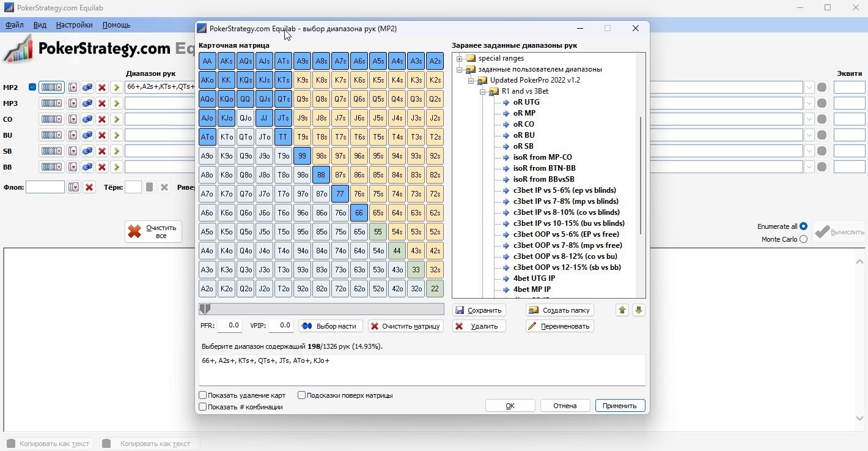Enable 'Показать удаление карт' checkbox

[203, 395]
